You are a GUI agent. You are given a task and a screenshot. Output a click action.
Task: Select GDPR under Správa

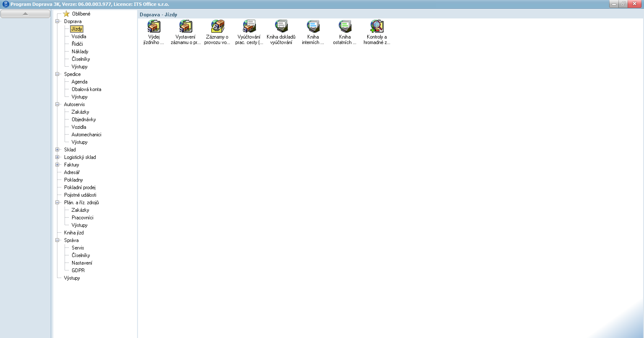coord(78,270)
